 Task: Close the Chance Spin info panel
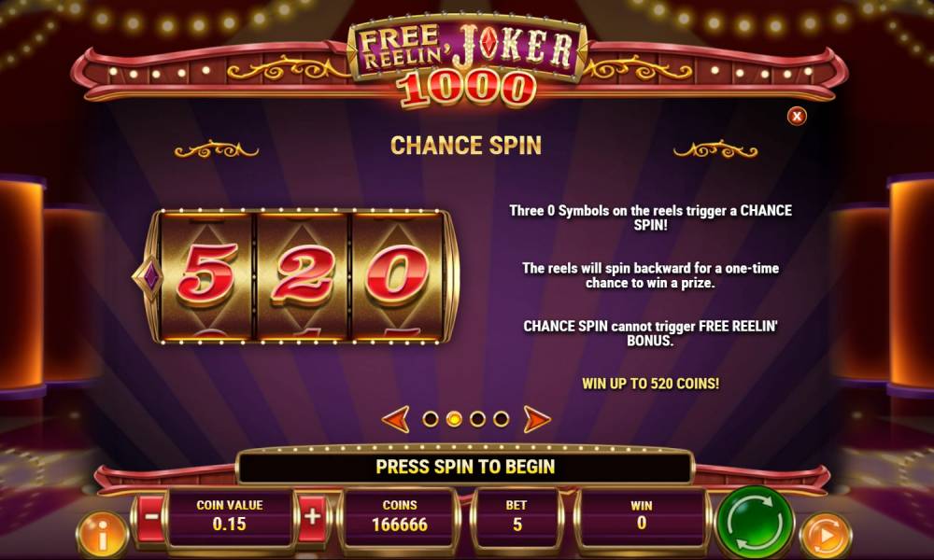click(797, 116)
